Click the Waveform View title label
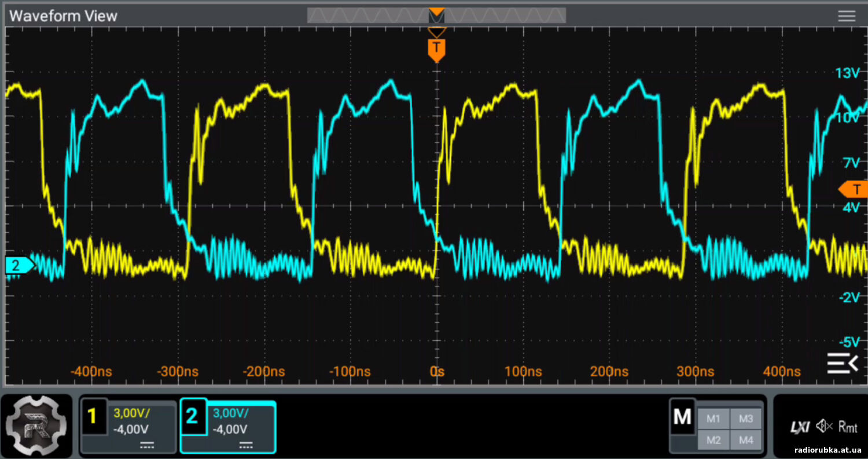868x459 pixels. click(63, 16)
